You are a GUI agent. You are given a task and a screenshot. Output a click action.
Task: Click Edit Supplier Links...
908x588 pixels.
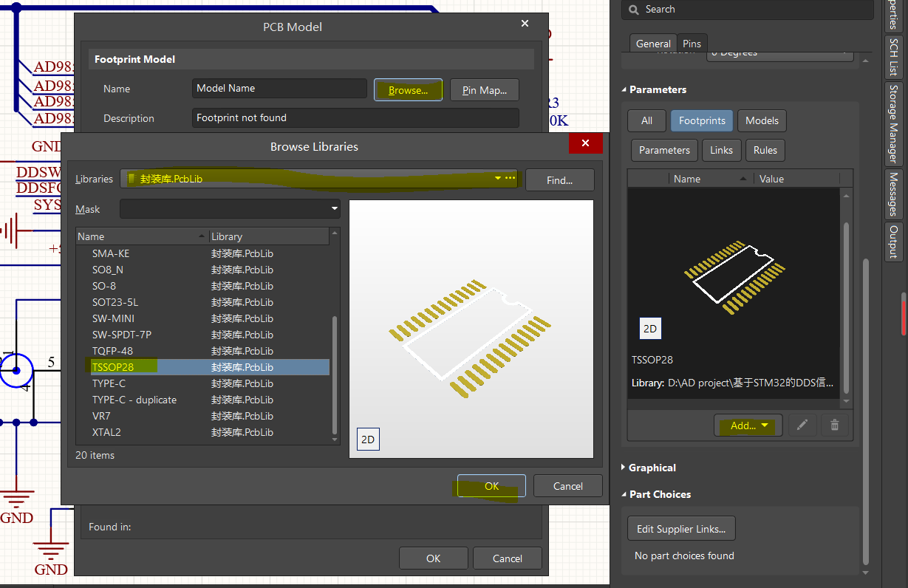point(680,528)
